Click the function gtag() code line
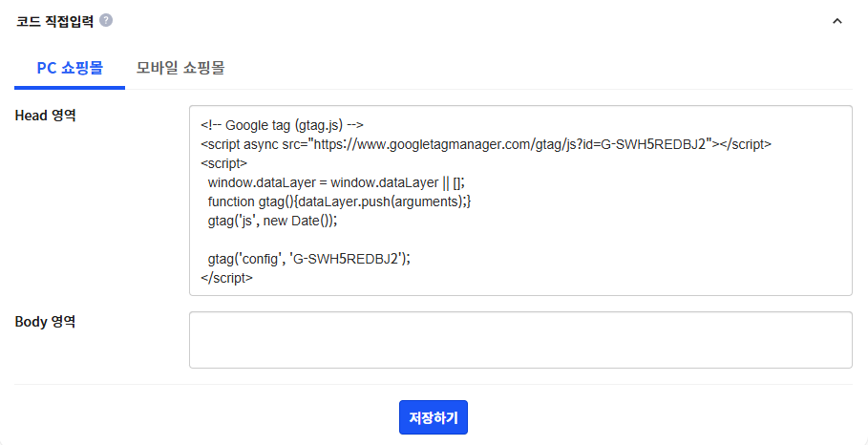Screen dimensions: 868x445 tap(339, 201)
